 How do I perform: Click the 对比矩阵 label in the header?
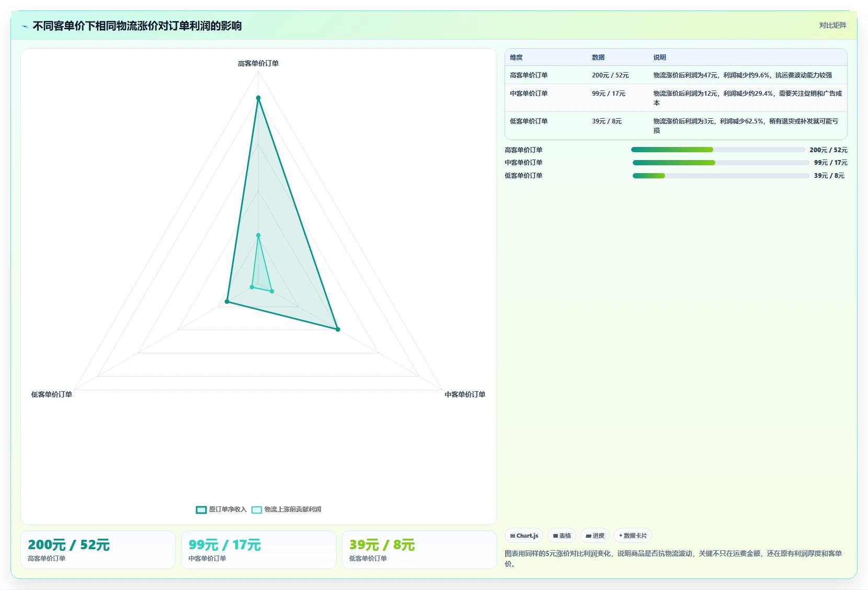(x=832, y=25)
